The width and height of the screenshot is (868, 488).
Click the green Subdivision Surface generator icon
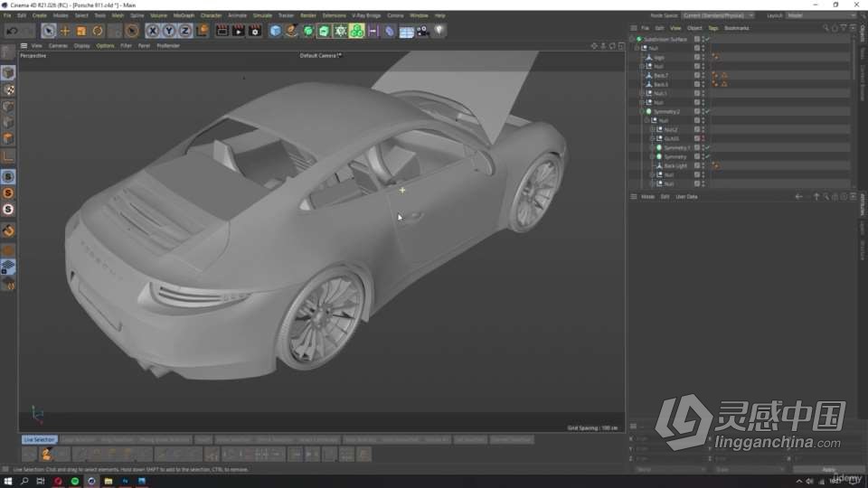pyautogui.click(x=308, y=31)
